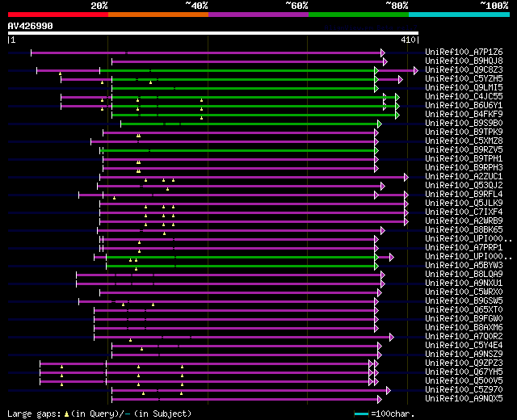Image resolution: width=517 pixels, height=420 pixels.
Task: Select UniRef100_B9FGW0 label
Action: coord(464,319)
